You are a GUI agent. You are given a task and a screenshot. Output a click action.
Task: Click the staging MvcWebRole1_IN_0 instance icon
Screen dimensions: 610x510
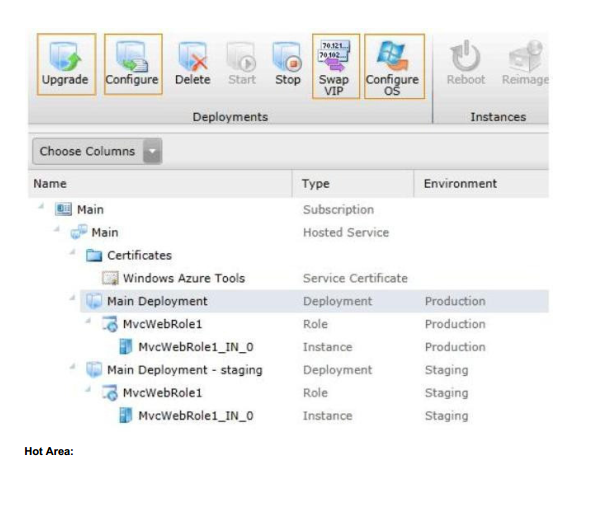tap(125, 415)
